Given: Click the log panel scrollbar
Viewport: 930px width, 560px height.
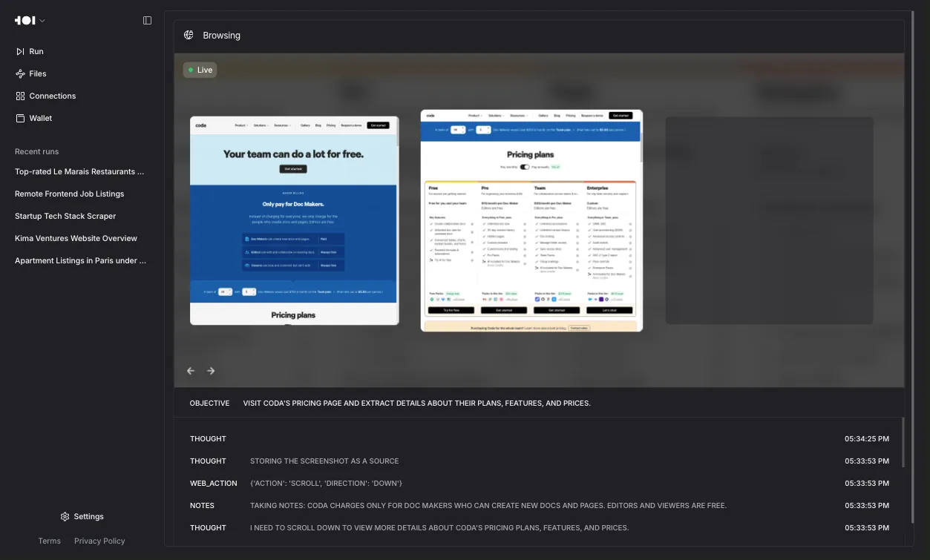Looking at the screenshot, I should click(x=903, y=442).
